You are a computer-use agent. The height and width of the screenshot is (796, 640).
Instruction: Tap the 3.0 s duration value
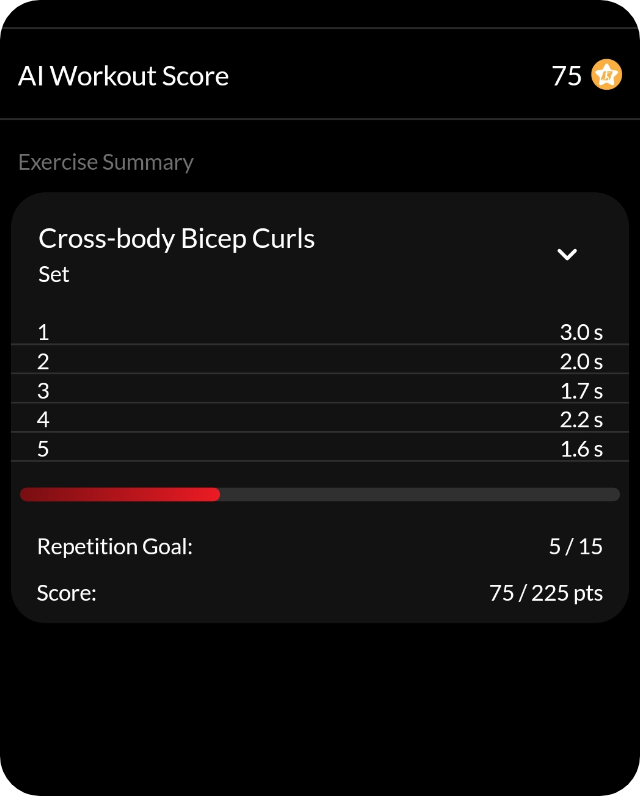(581, 332)
